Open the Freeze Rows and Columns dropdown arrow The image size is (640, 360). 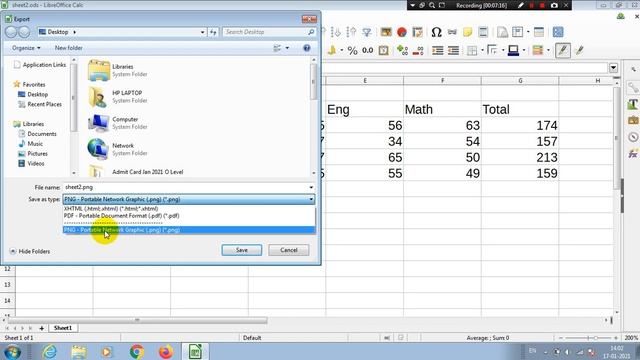[528, 32]
